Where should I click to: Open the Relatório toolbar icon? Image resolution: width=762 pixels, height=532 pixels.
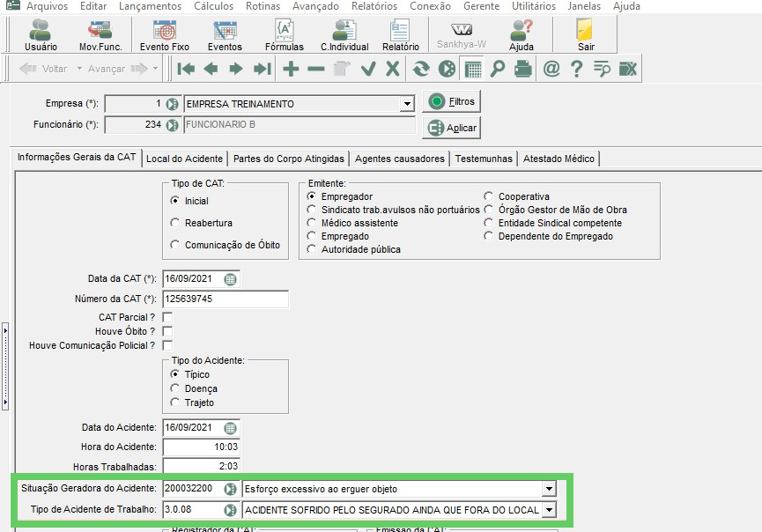pos(401,35)
